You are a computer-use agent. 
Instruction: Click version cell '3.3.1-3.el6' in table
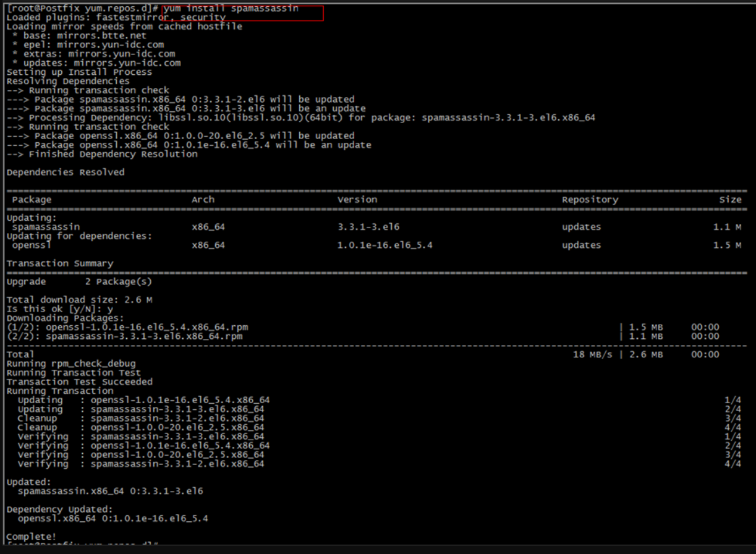(x=368, y=227)
